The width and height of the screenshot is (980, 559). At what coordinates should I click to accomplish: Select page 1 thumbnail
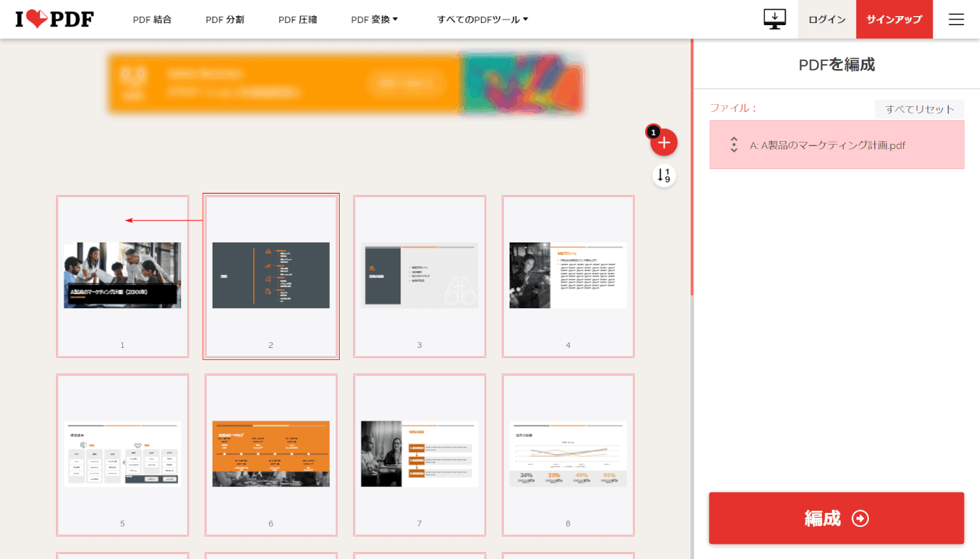[x=122, y=276]
